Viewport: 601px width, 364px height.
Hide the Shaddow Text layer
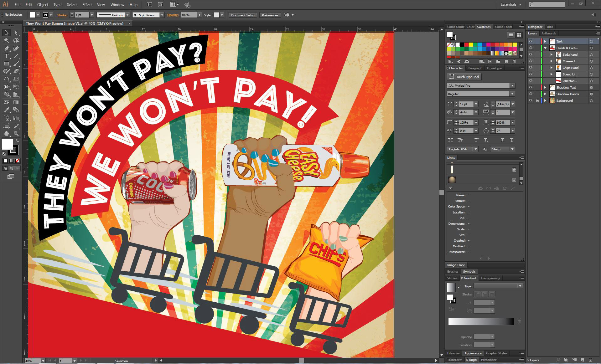click(x=531, y=87)
